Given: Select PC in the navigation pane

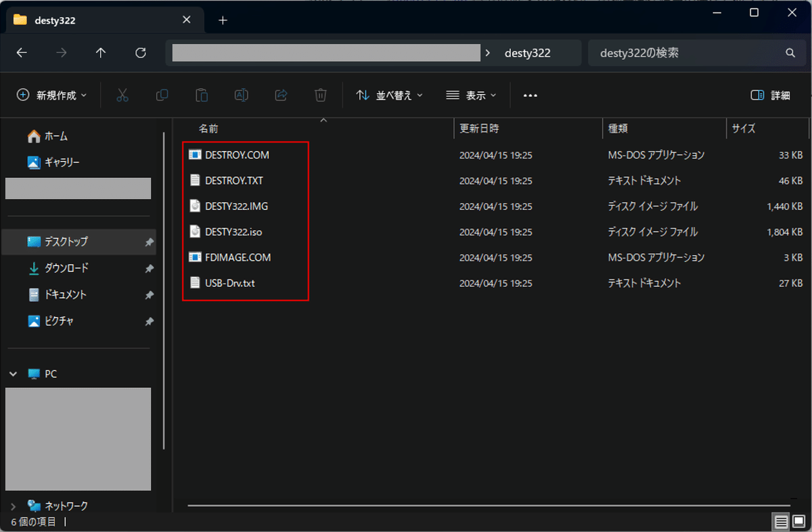Looking at the screenshot, I should (51, 374).
